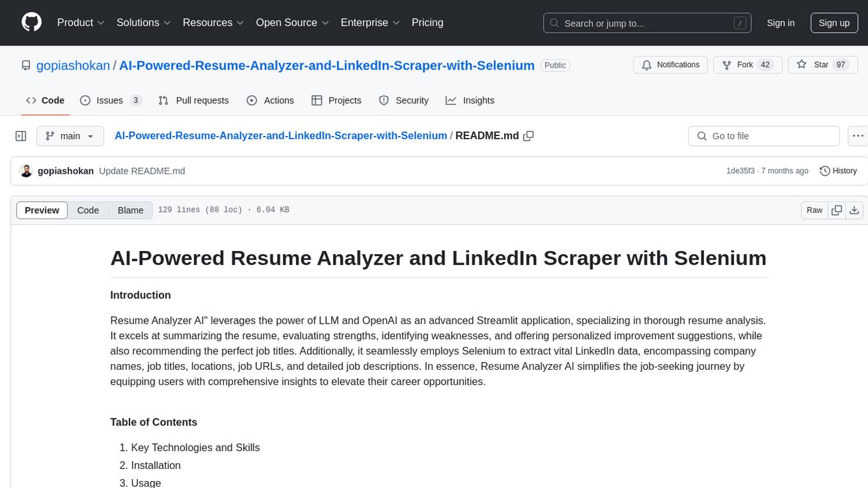Click the fork count 42
Image resolution: width=868 pixels, height=488 pixels.
[x=765, y=65]
